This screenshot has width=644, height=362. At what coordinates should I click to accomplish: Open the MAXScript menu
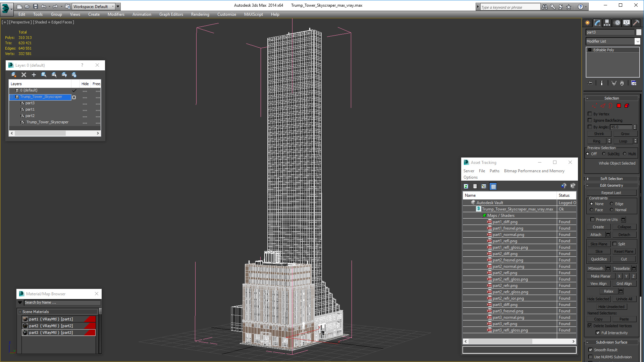tap(253, 14)
